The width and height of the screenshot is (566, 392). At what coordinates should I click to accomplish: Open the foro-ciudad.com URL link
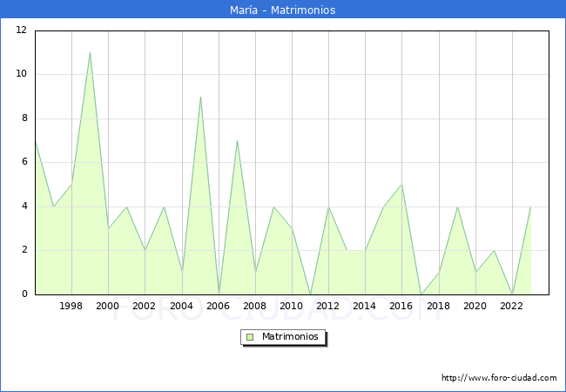coord(499,378)
